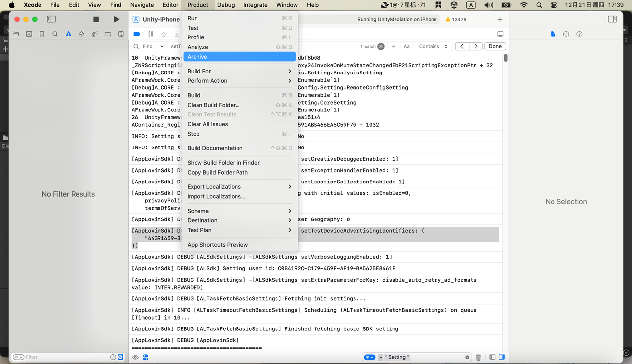Clear the find search text
Screen dimensions: 632x364
click(x=381, y=46)
